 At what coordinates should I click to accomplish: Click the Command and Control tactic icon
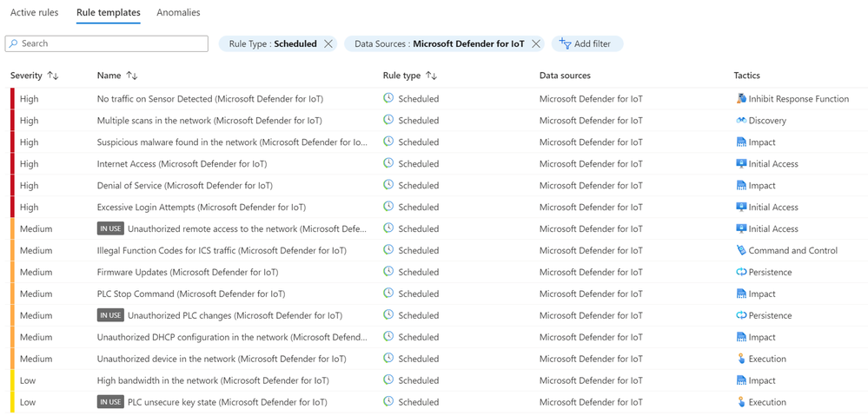tap(741, 250)
